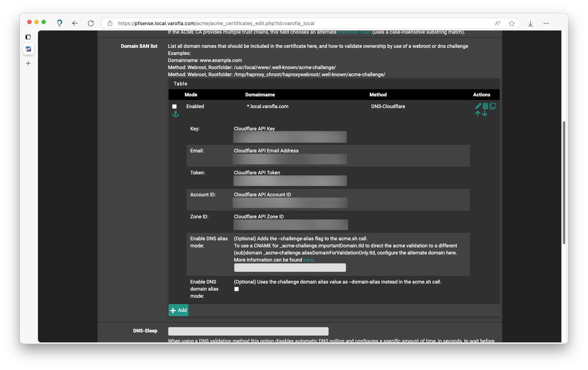Open the browser downloads icon
This screenshot has width=588, height=370.
(x=531, y=23)
